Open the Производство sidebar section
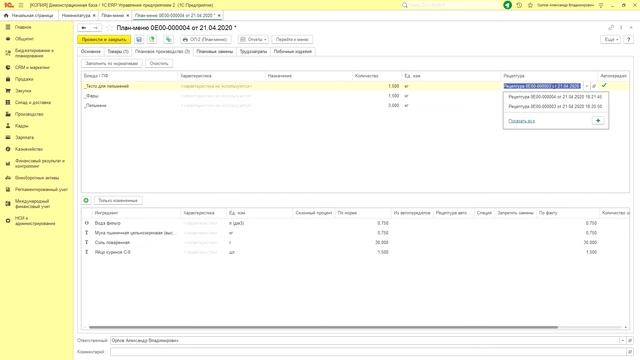 coord(29,114)
